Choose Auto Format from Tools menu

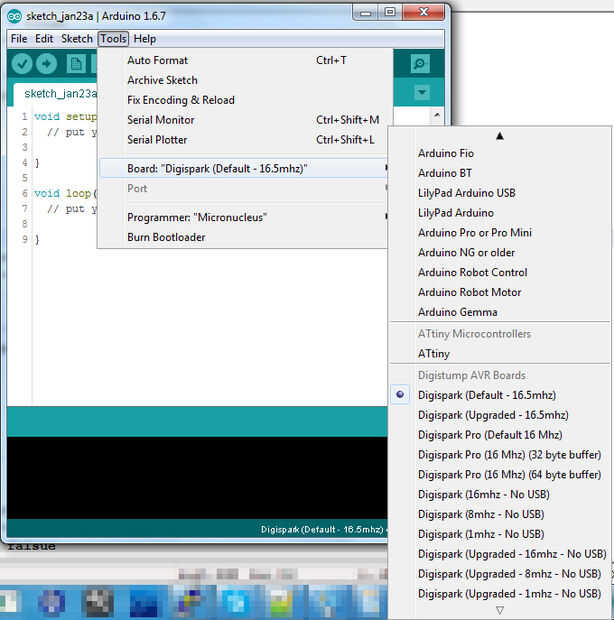point(244,60)
